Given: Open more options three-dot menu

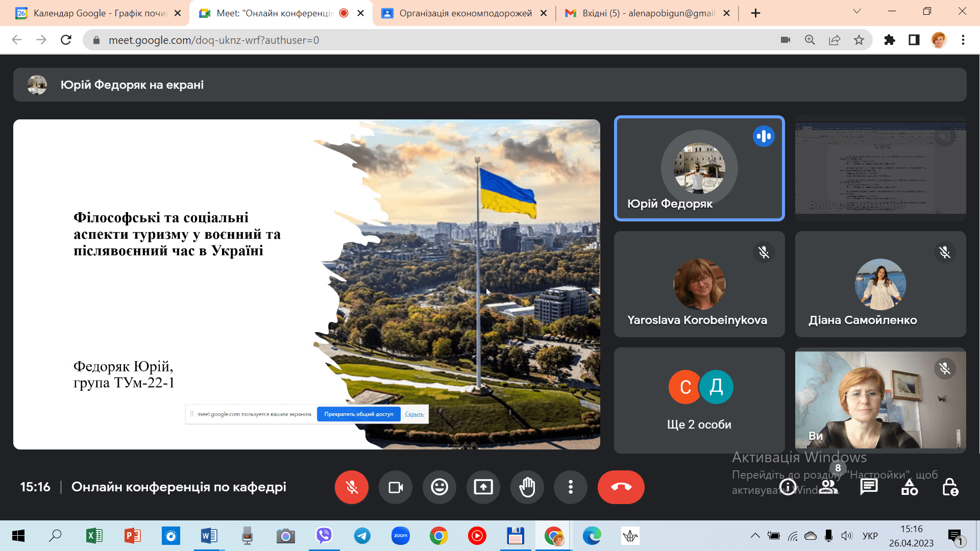Looking at the screenshot, I should (571, 487).
